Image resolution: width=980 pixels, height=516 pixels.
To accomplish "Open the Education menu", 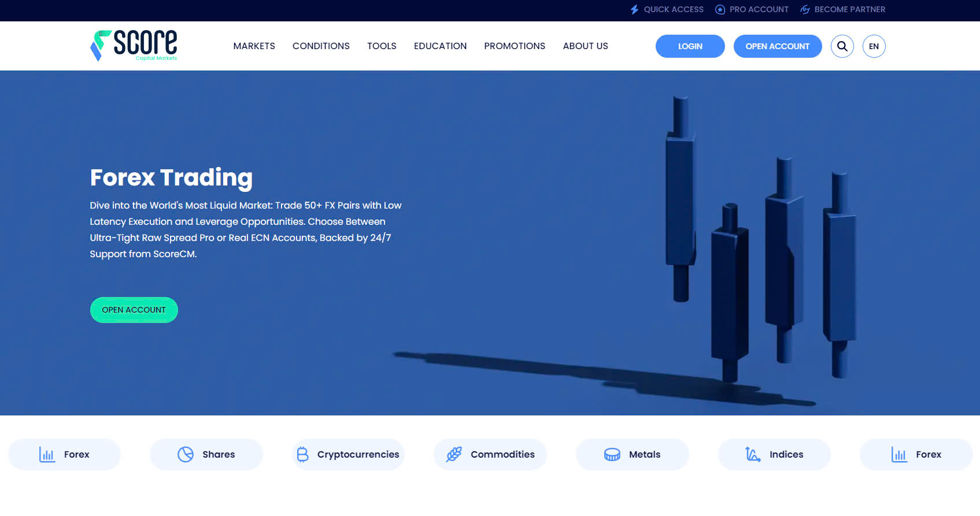I will pos(441,46).
